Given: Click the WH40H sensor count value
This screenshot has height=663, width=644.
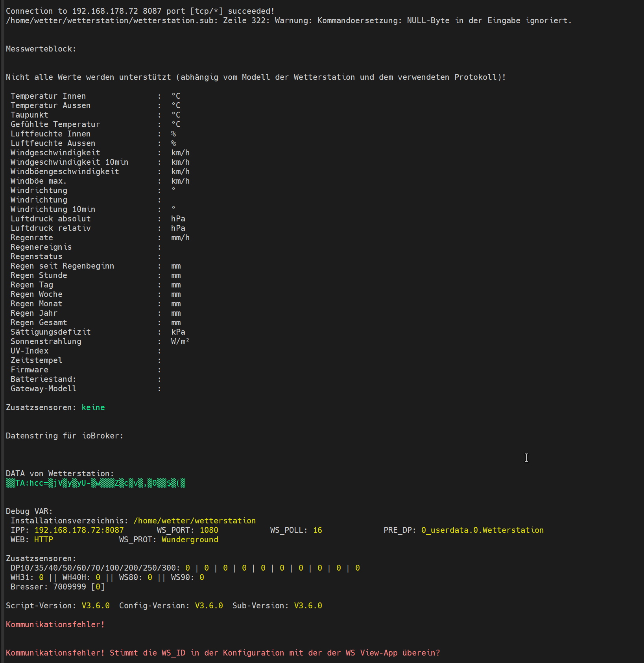Looking at the screenshot, I should tap(98, 577).
